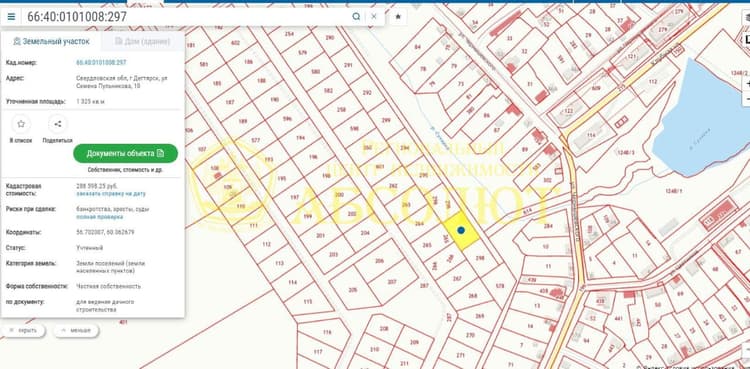
Task: Hide the info panel with скрыть button
Action: click(x=23, y=330)
